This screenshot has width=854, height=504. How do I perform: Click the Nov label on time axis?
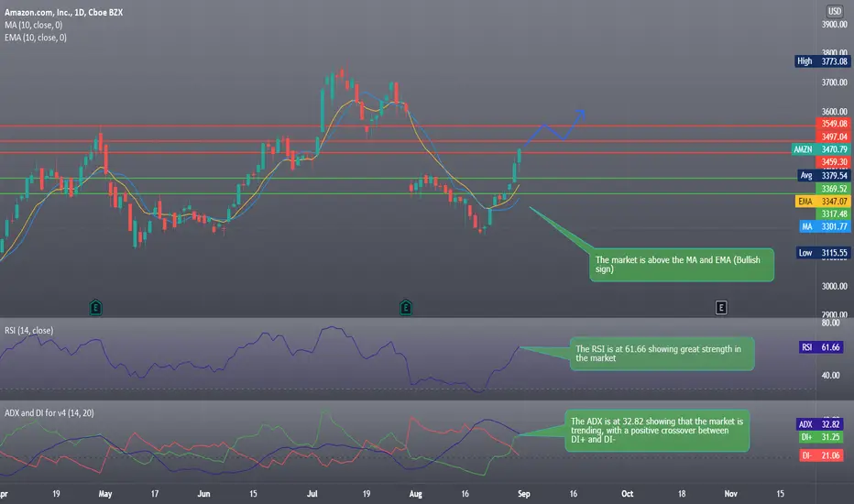tap(730, 494)
